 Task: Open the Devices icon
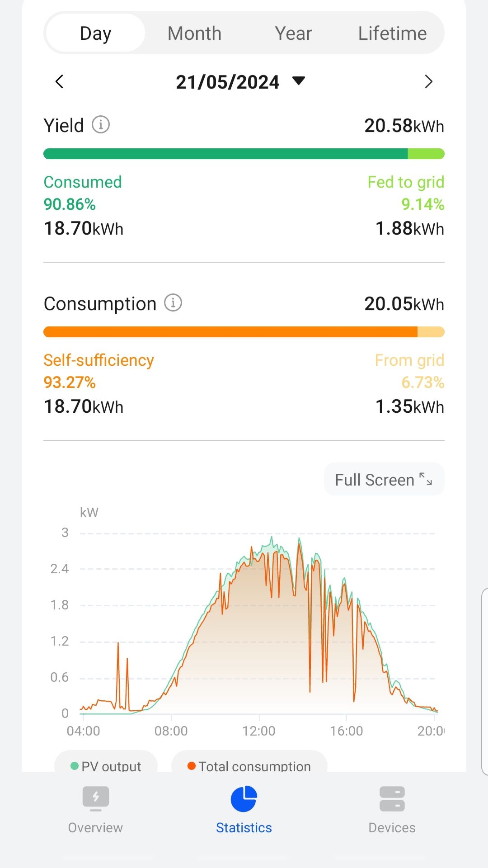tap(392, 799)
